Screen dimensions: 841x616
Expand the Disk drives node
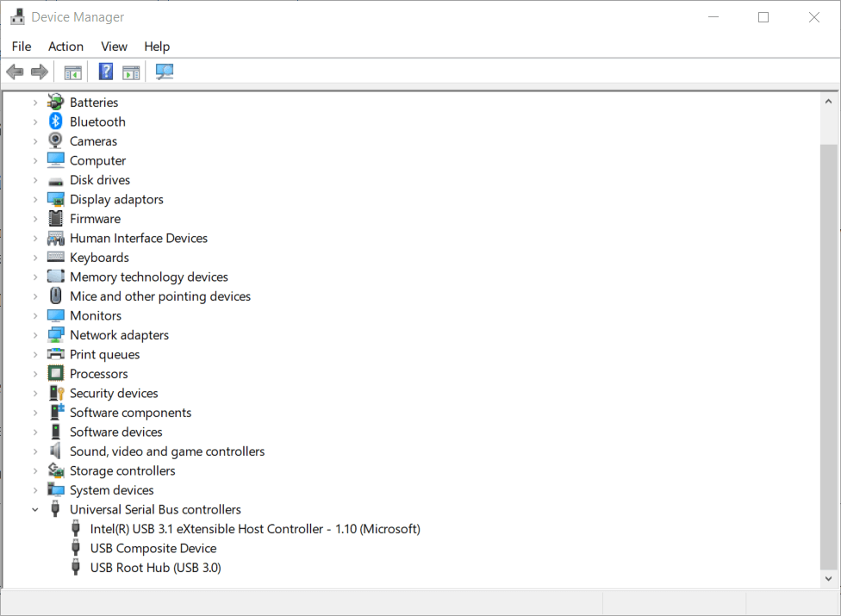[x=35, y=180]
